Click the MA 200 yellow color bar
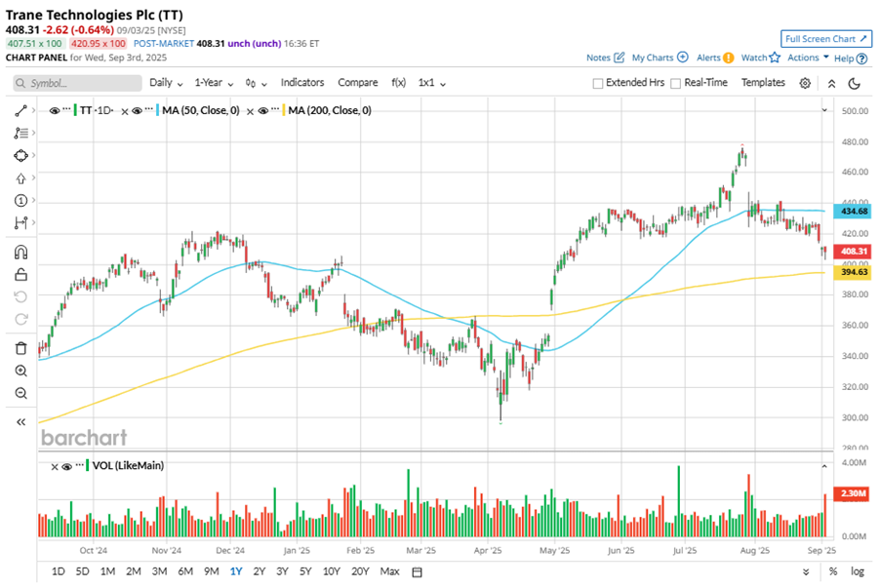 point(284,110)
